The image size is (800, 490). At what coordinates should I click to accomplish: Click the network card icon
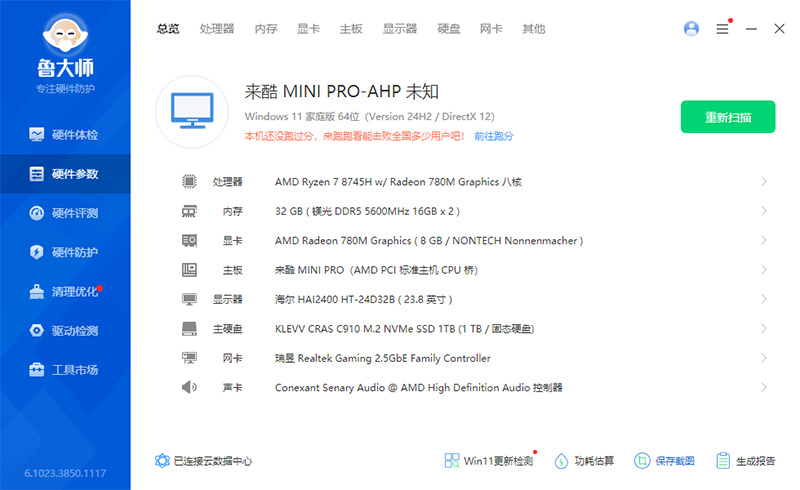189,358
